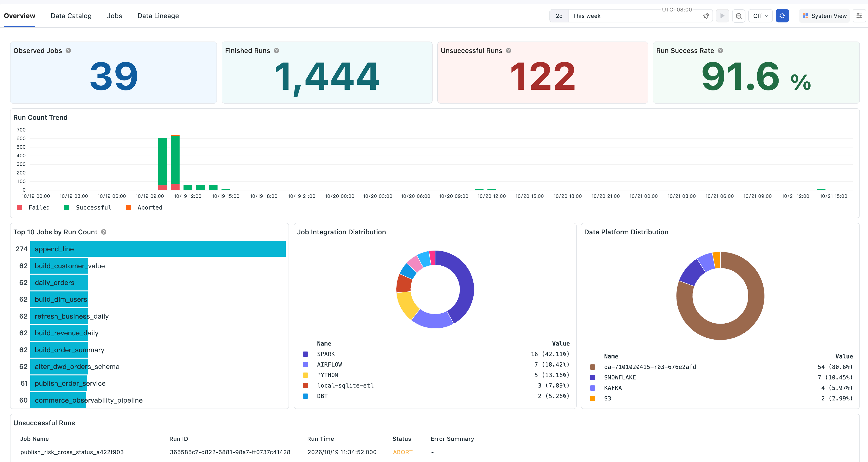
Task: Switch to the Data Lineage tab
Action: pos(158,16)
